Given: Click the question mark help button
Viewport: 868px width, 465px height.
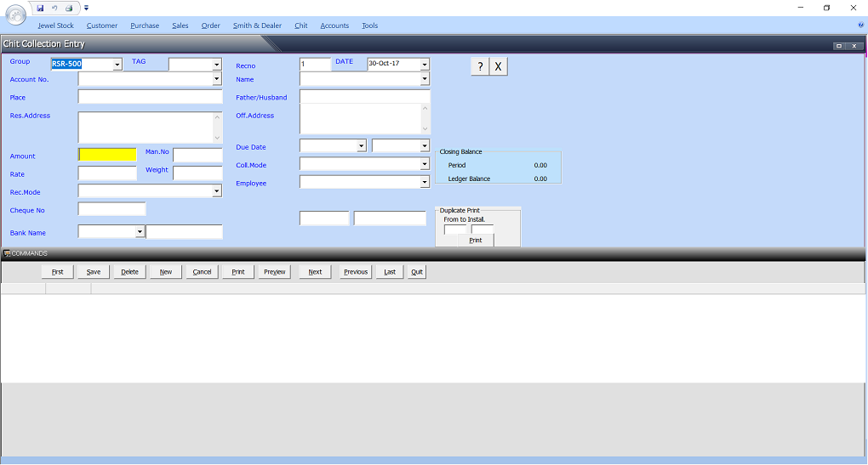Looking at the screenshot, I should [480, 67].
